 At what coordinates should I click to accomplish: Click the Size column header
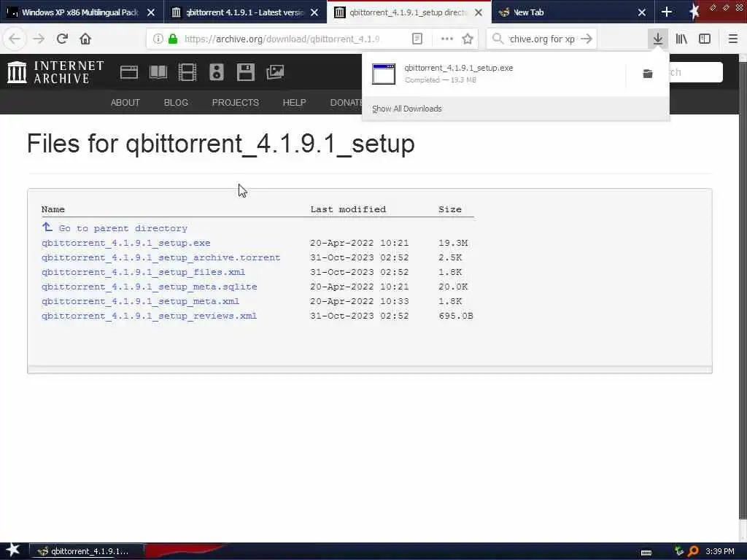[449, 209]
